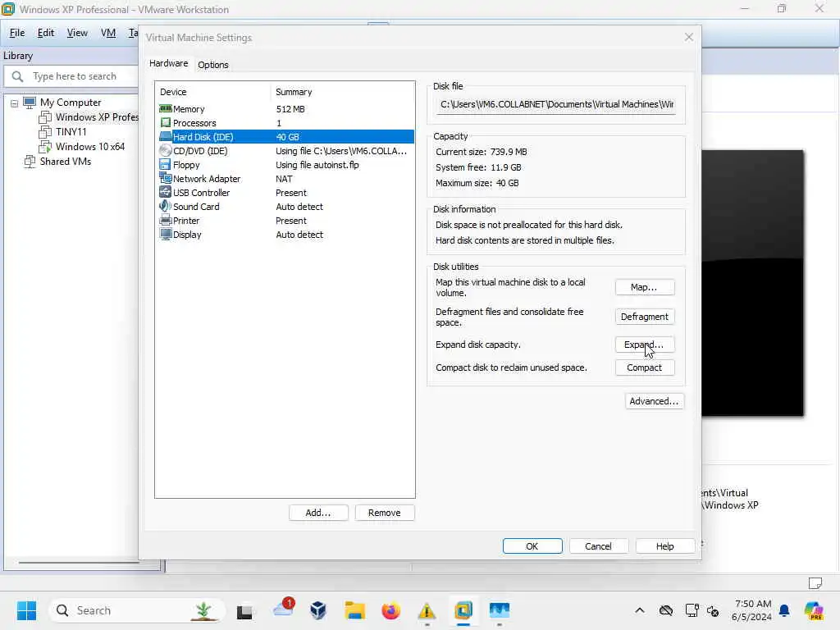Switch to the Hardware tab
This screenshot has width=840, height=630.
click(x=169, y=63)
